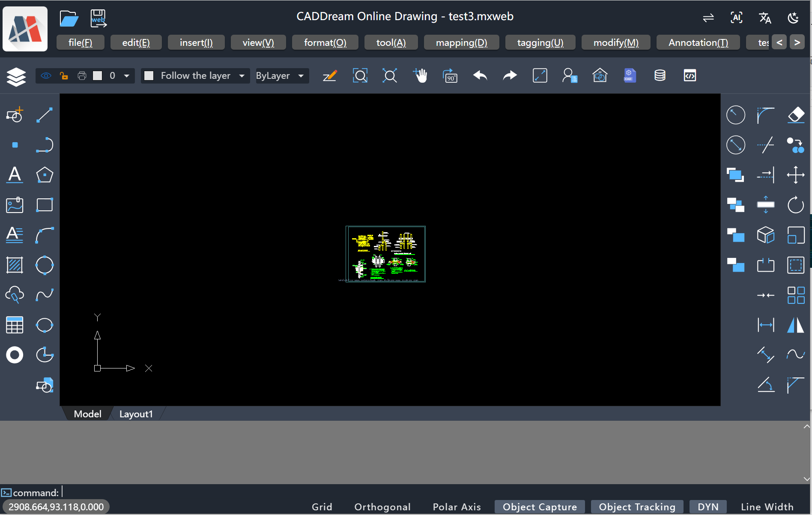Select the Line drawing tool

coord(45,115)
